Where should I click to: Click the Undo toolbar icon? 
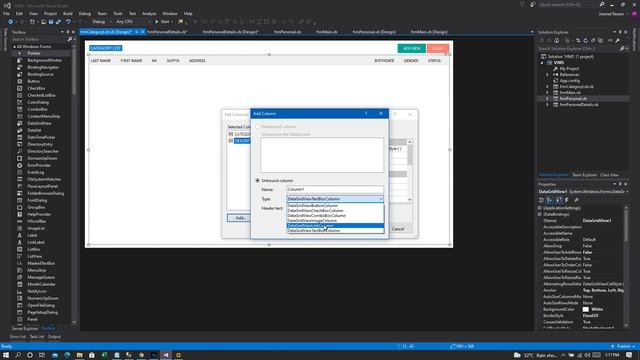[68, 22]
